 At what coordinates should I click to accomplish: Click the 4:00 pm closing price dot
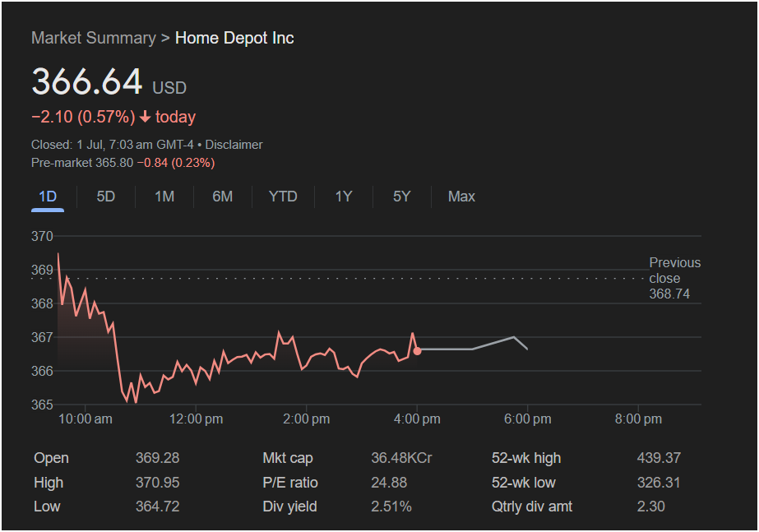point(417,351)
